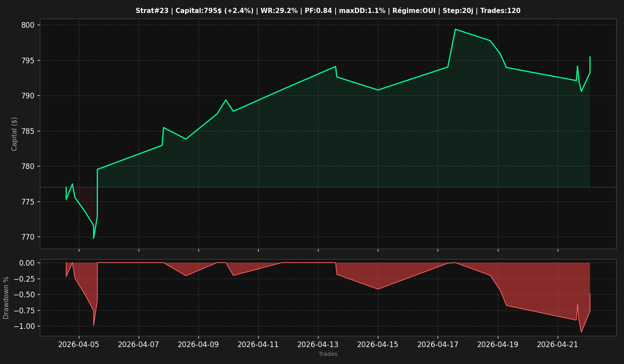Click the 2026-04-05 date label
The width and height of the screenshot is (624, 364).
79,344
